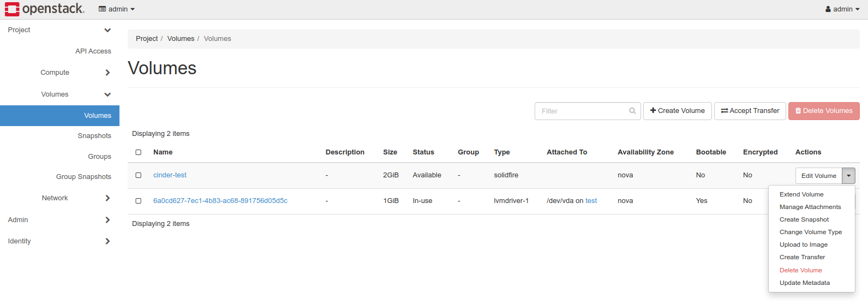
Task: Click Edit Volume for cinder-test
Action: pyautogui.click(x=818, y=176)
